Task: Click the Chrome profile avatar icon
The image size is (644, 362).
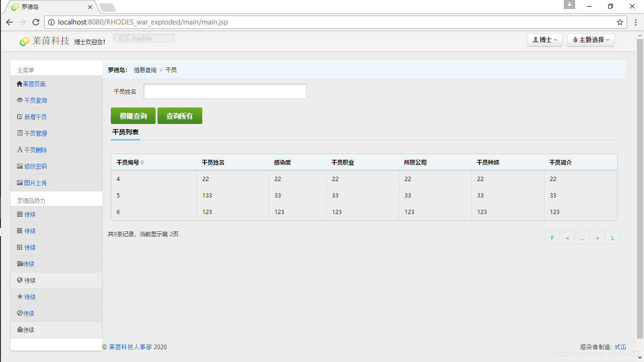Action: (570, 4)
